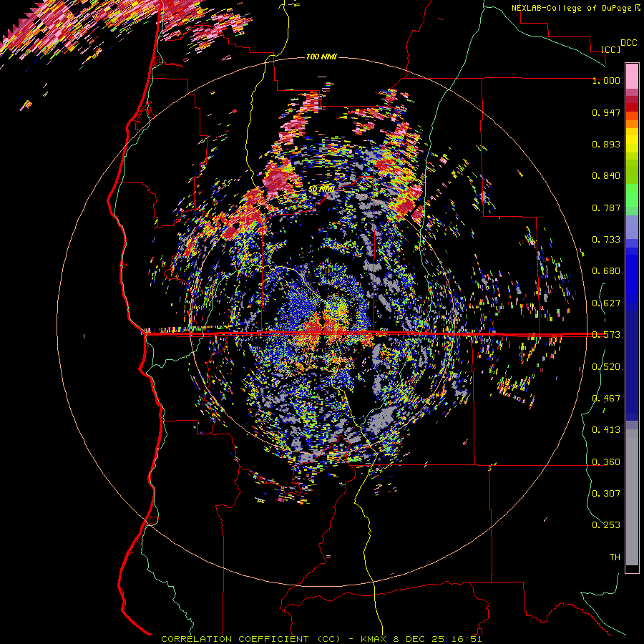Select the 0.893 scale value
Viewport: 644px width, 644px height.
click(606, 144)
